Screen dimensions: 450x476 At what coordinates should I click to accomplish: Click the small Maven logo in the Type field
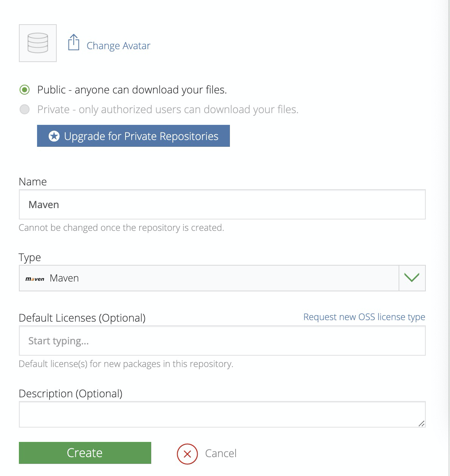pos(35,279)
